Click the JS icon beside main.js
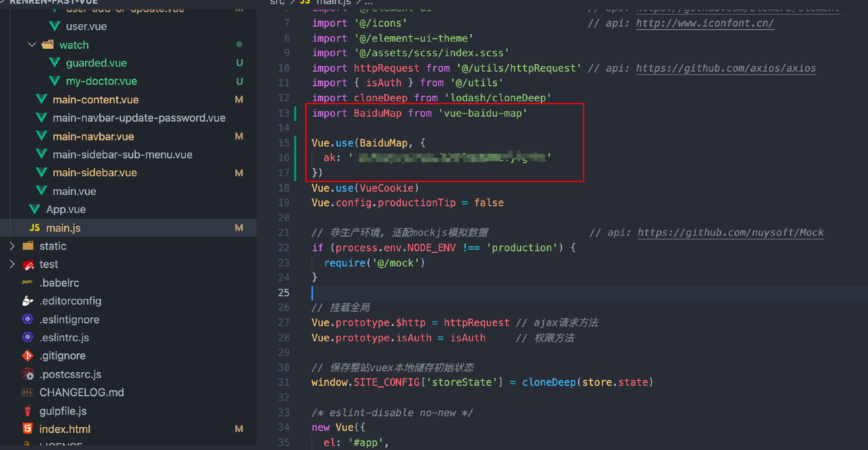868x450 pixels. [x=35, y=228]
